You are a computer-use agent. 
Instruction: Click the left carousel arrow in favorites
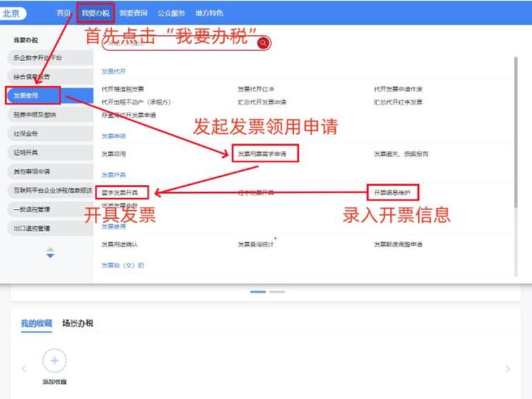pyautogui.click(x=24, y=368)
